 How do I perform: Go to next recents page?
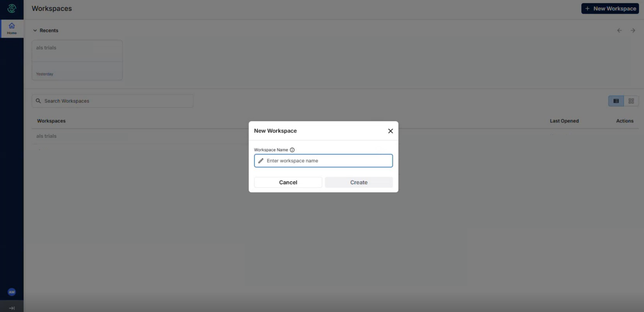(633, 31)
